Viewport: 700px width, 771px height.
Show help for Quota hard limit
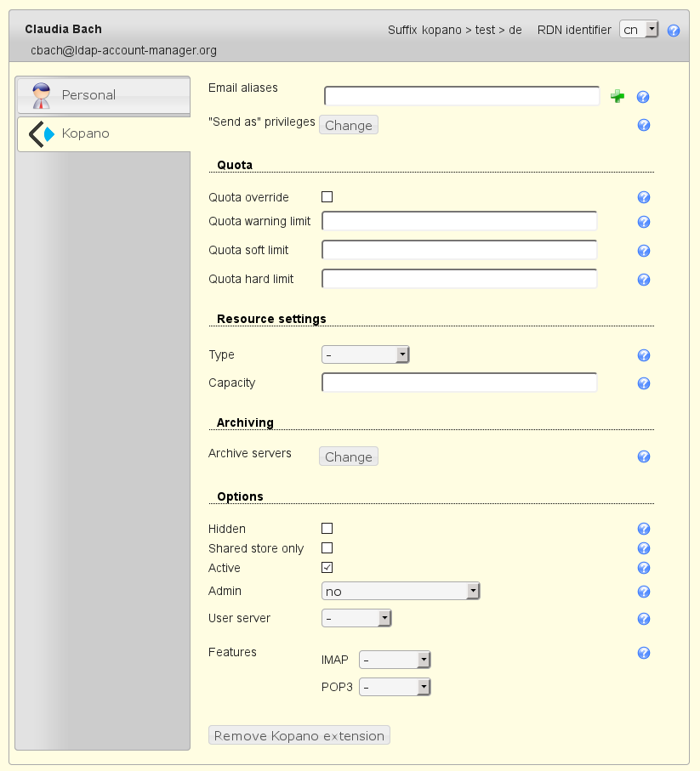[x=643, y=280]
